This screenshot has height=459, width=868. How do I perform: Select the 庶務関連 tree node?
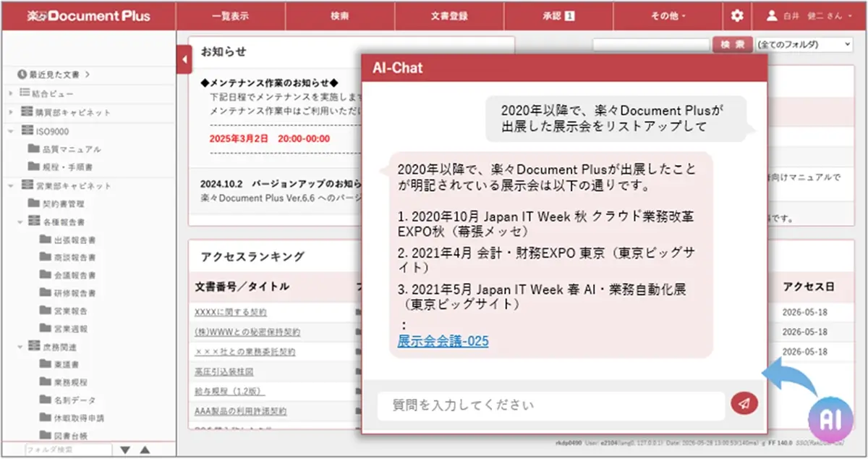click(x=60, y=347)
